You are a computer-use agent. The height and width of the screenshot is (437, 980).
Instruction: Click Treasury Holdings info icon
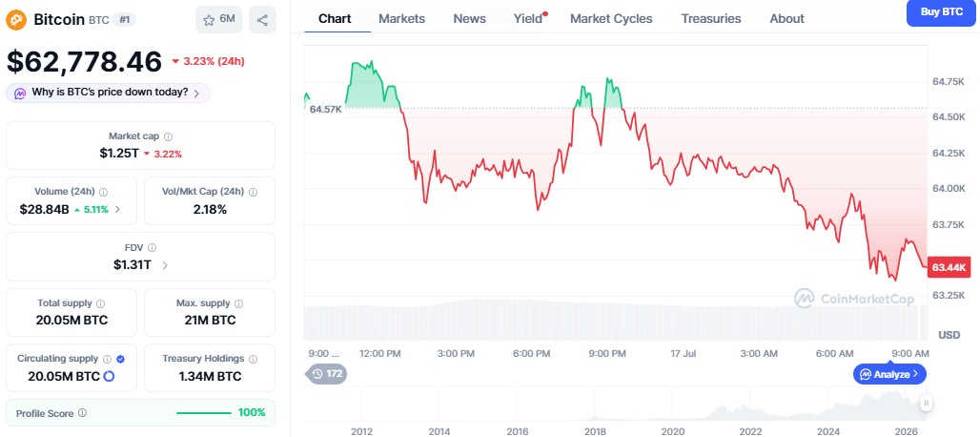pyautogui.click(x=254, y=359)
